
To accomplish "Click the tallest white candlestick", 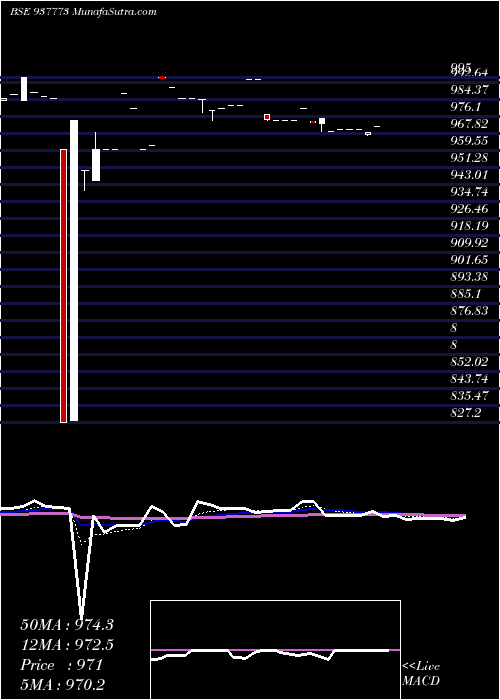I will 74,271.
